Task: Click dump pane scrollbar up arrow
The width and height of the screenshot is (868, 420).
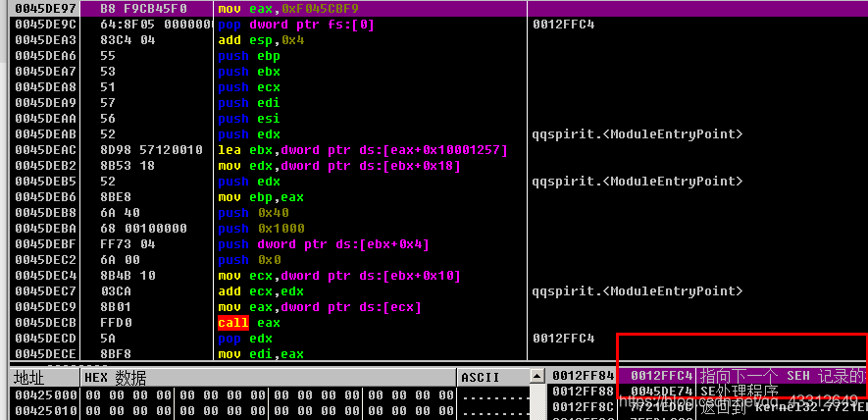Action: coord(536,377)
